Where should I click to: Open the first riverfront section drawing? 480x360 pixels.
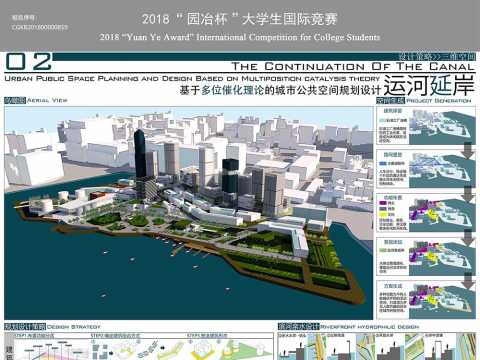(292, 347)
